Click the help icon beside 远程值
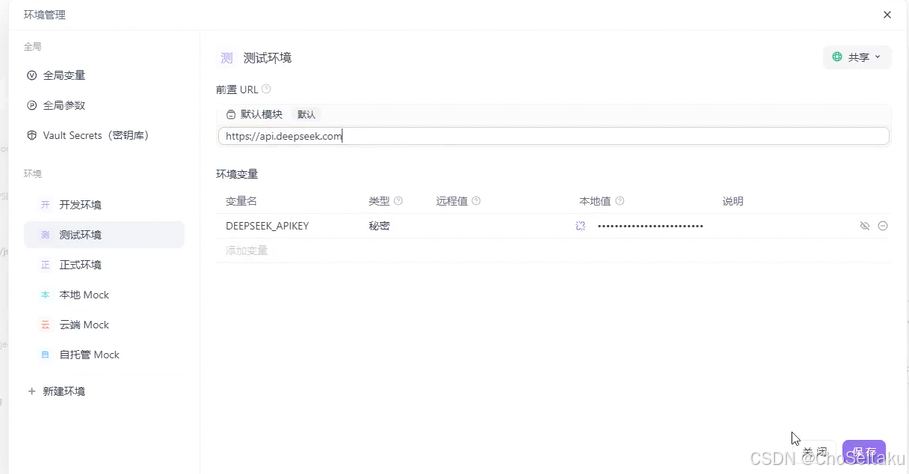Viewport: 909px width, 474px height. point(476,201)
